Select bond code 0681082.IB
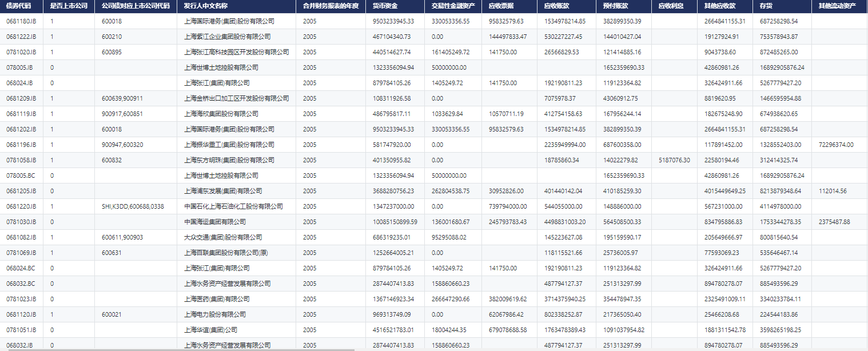The height and width of the screenshot is (351, 868). coord(21,237)
